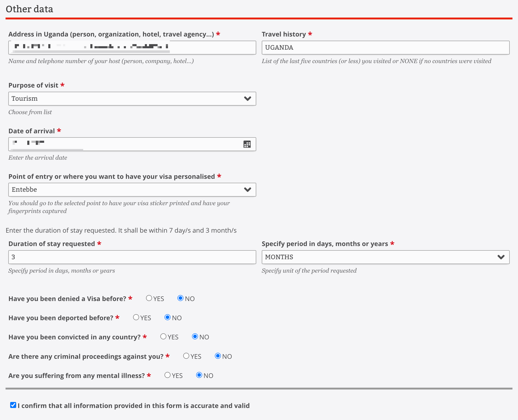
Task: Open the MONTHS period unit dropdown
Action: [385, 257]
